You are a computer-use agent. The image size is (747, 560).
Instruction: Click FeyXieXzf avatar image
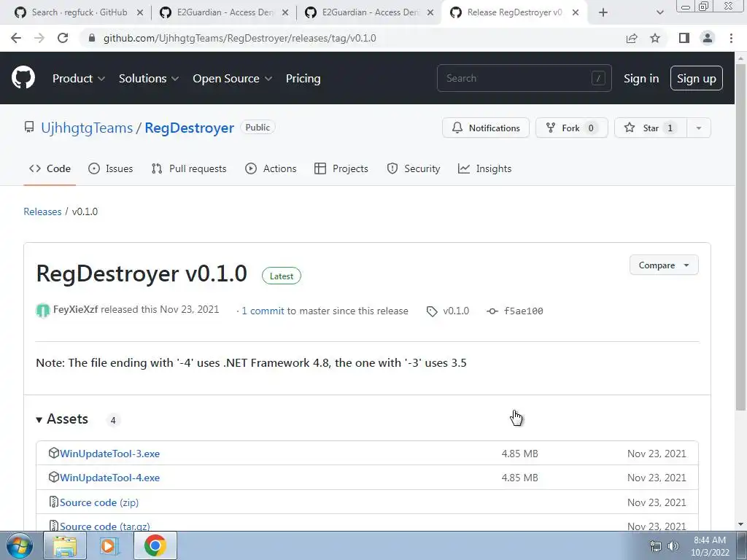pyautogui.click(x=43, y=311)
